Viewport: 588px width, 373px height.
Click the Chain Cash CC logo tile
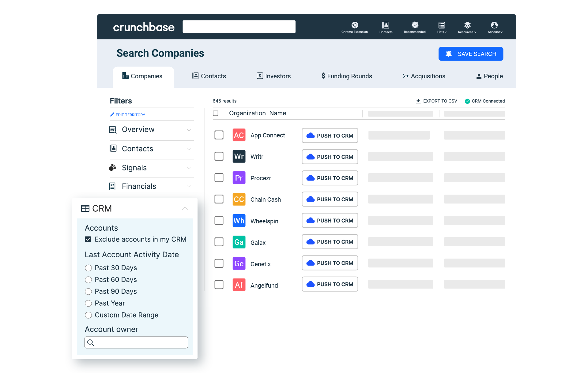coord(239,199)
